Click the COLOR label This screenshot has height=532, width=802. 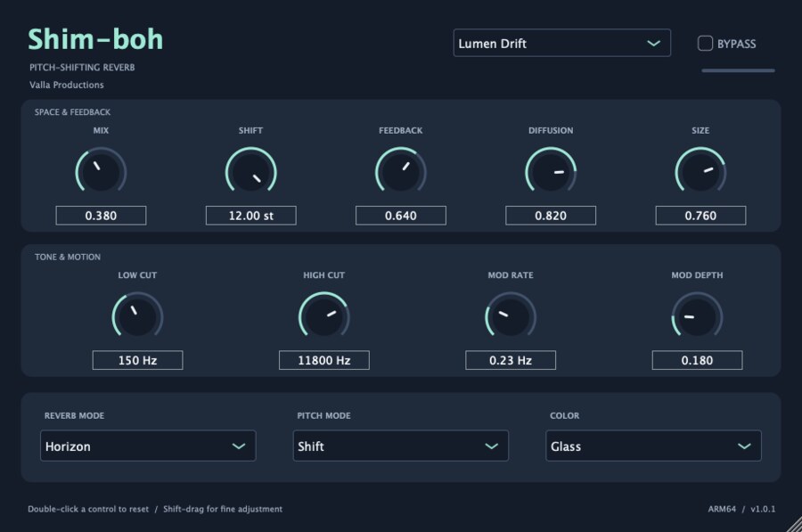pyautogui.click(x=565, y=415)
